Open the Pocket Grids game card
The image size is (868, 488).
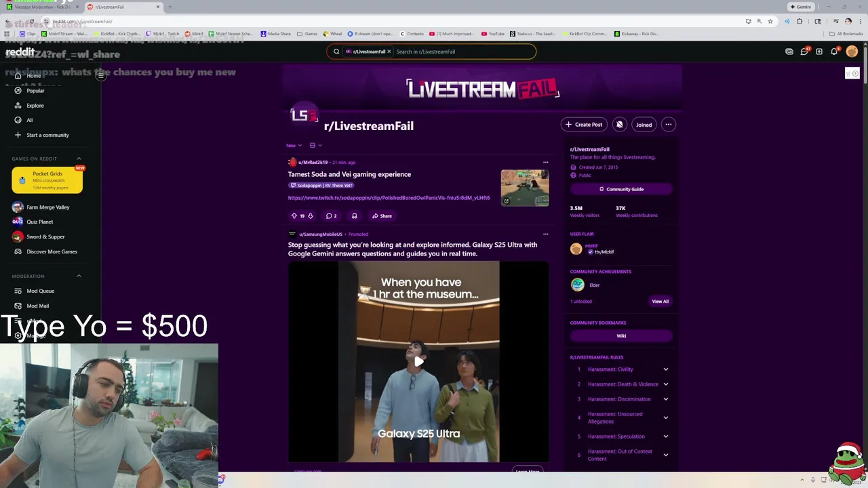pyautogui.click(x=47, y=180)
